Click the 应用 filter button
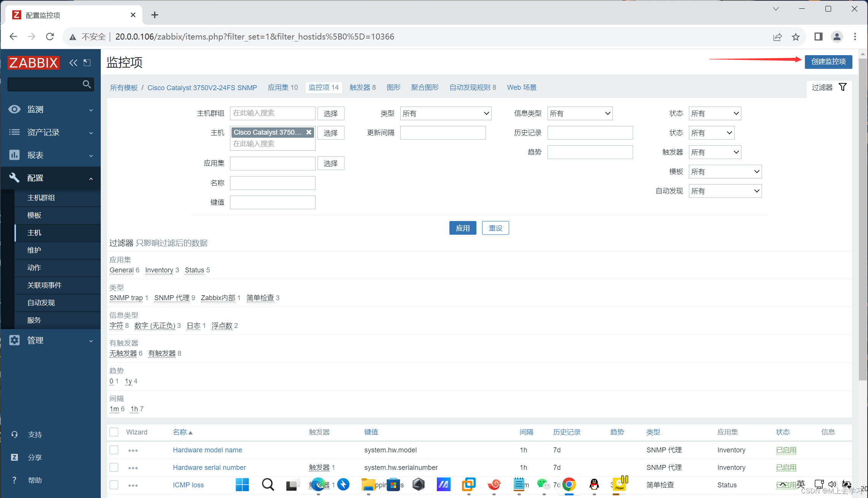 click(x=462, y=228)
